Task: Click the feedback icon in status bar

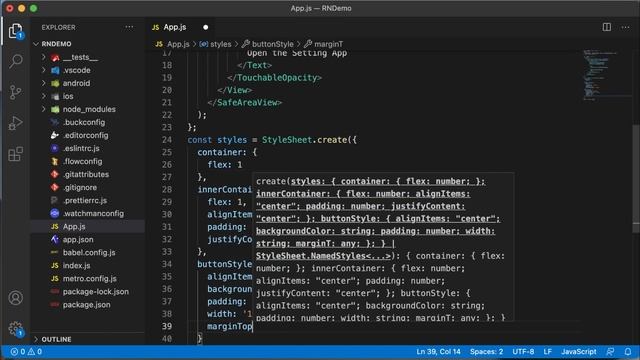Action: [x=610, y=351]
